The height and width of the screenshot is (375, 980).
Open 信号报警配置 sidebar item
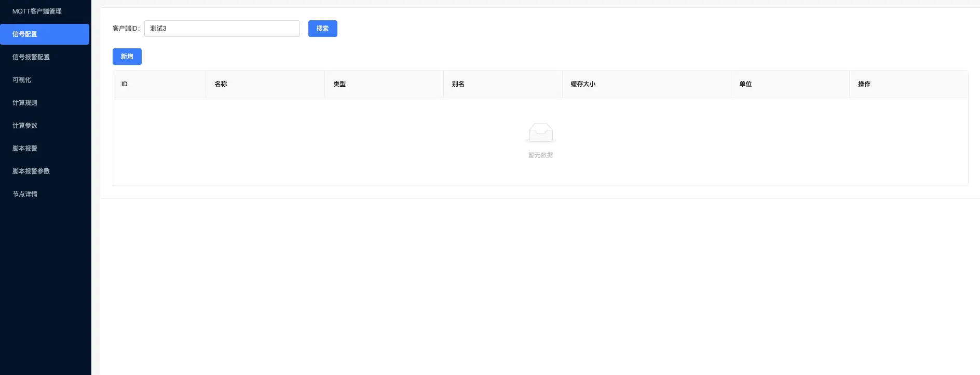(x=45, y=57)
